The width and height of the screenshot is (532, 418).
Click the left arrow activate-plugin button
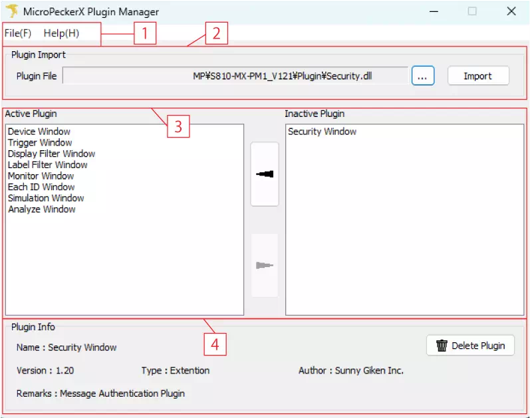[265, 174]
